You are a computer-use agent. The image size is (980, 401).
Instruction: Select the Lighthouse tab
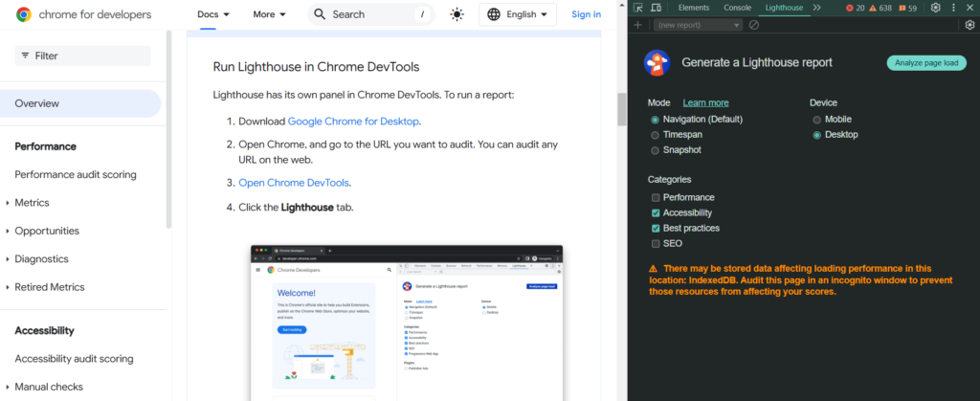[785, 8]
